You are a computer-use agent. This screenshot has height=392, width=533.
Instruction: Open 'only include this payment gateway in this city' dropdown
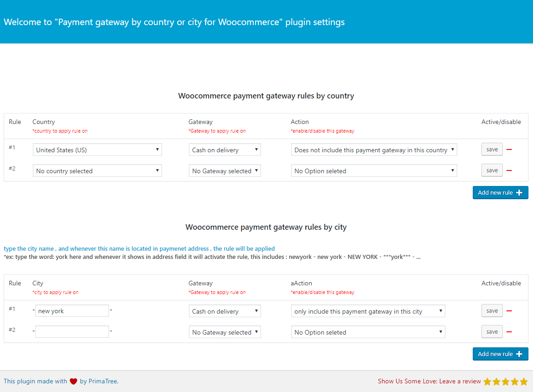point(368,311)
